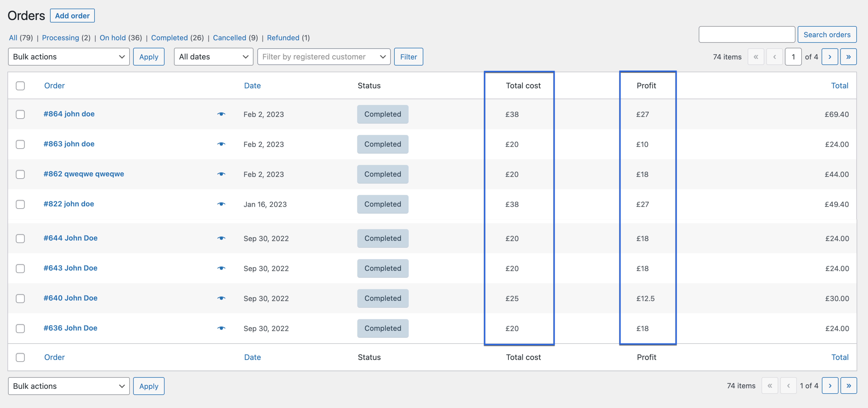868x408 pixels.
Task: Jump to the last page of orders
Action: [848, 57]
